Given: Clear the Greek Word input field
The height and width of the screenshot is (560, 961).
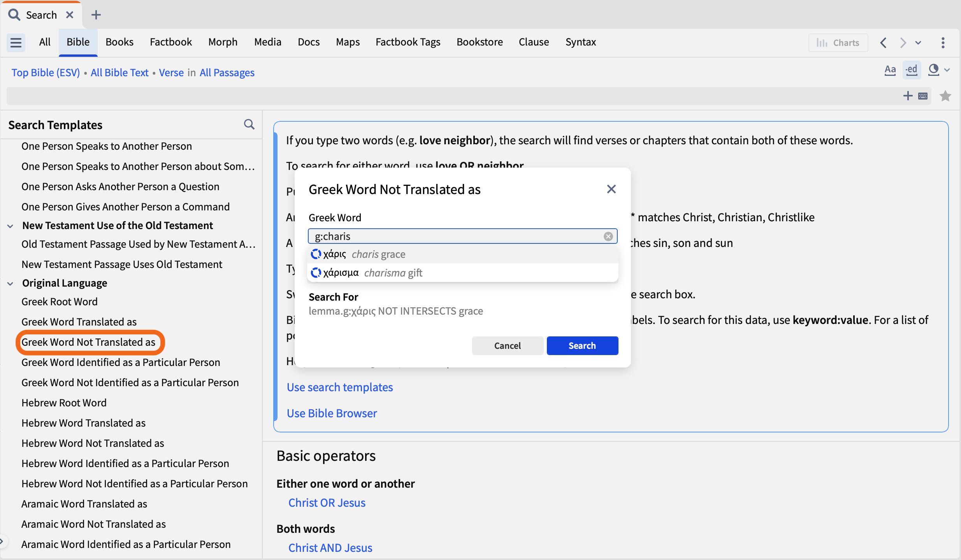Looking at the screenshot, I should click(x=608, y=236).
